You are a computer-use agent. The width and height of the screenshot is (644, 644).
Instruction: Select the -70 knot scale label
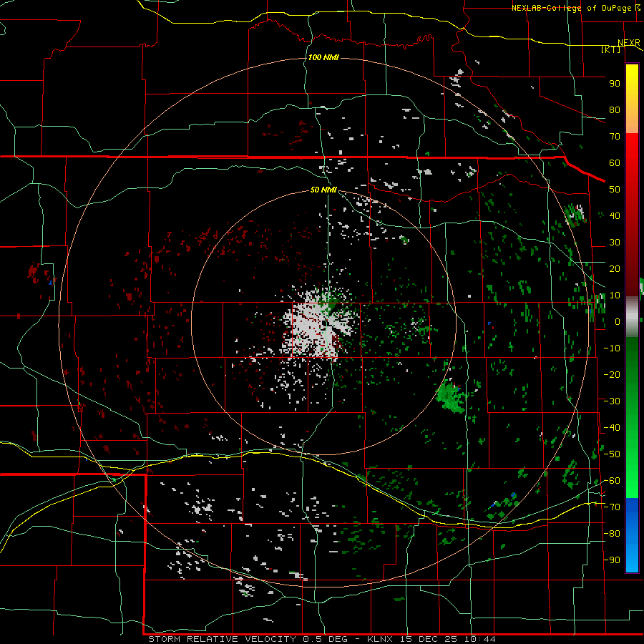point(612,507)
